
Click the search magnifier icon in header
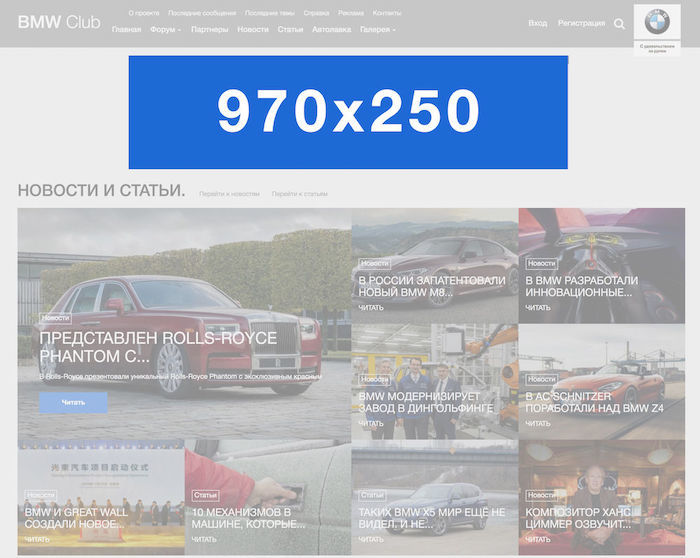(x=619, y=24)
